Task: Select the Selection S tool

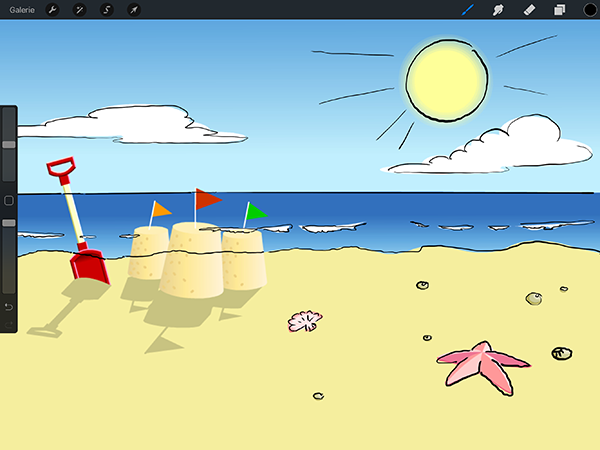Action: click(107, 10)
